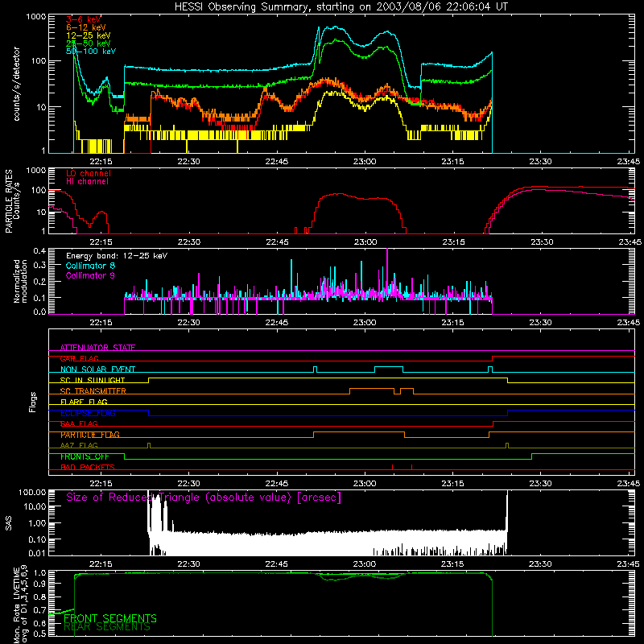This screenshot has height=644, width=644.
Task: Click the BAD PACKETS flag label
Action: 88,467
